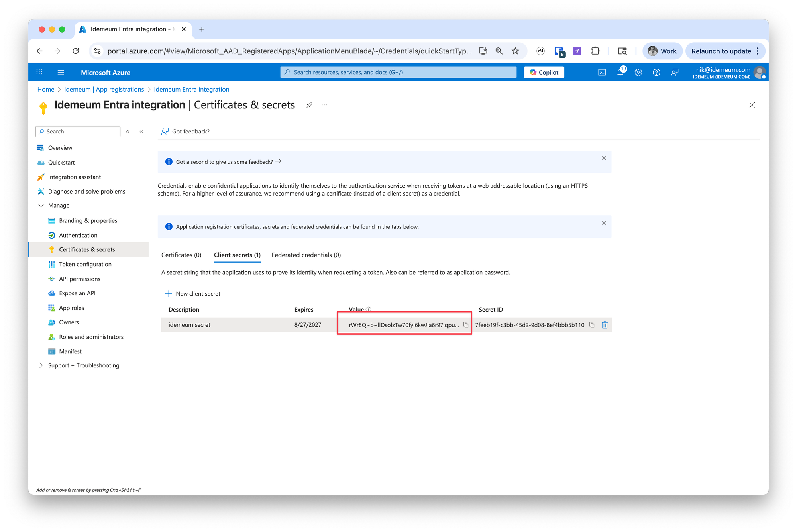Go to idemeum App registrations breadcrumb
Screen dimensions: 797x532
pyautogui.click(x=104, y=90)
